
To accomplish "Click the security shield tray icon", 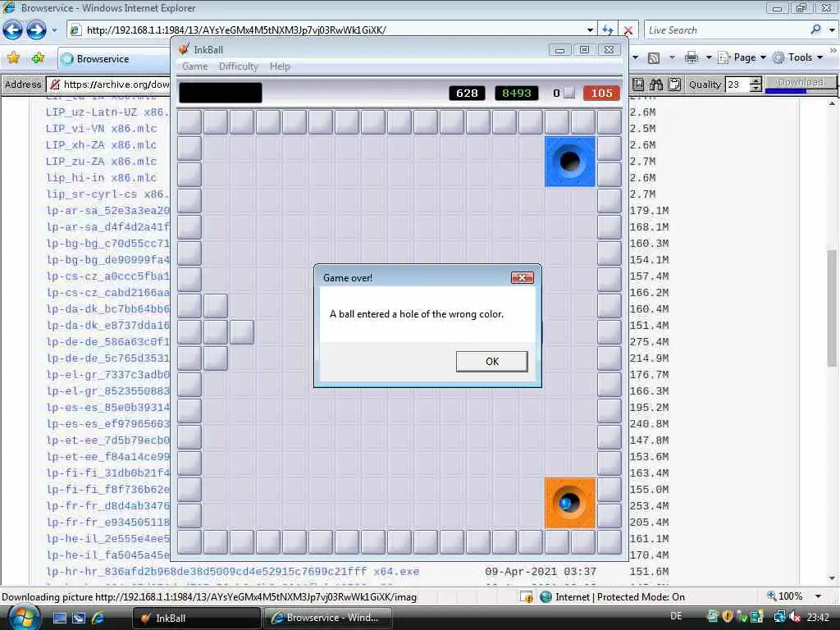I will click(x=728, y=617).
